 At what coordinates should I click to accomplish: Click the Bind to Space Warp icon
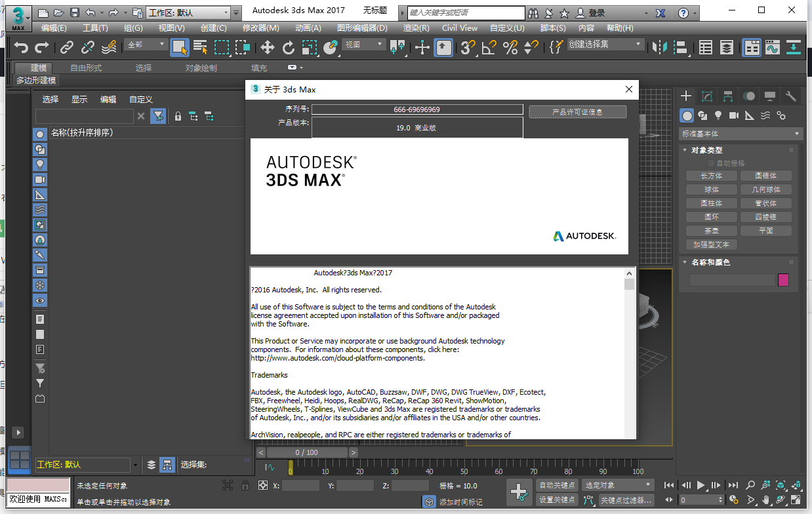point(109,47)
